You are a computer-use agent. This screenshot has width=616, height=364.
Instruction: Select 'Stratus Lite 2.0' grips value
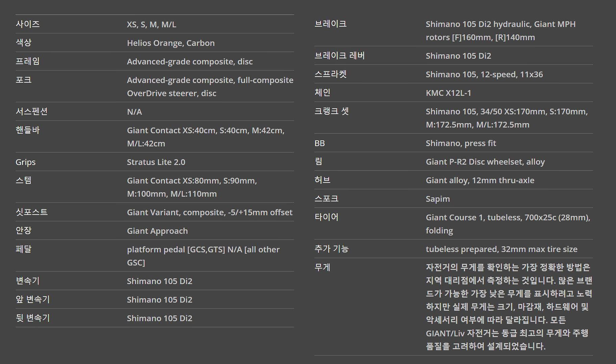pos(156,162)
